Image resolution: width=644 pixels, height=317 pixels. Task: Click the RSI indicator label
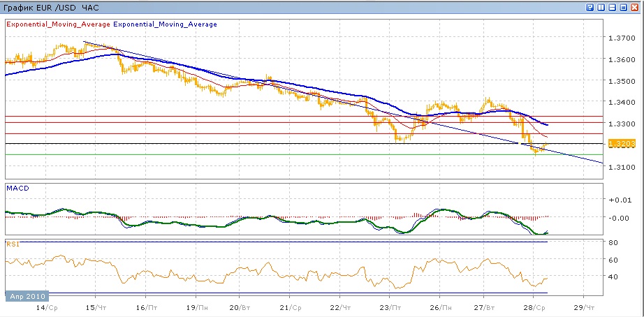pos(13,244)
